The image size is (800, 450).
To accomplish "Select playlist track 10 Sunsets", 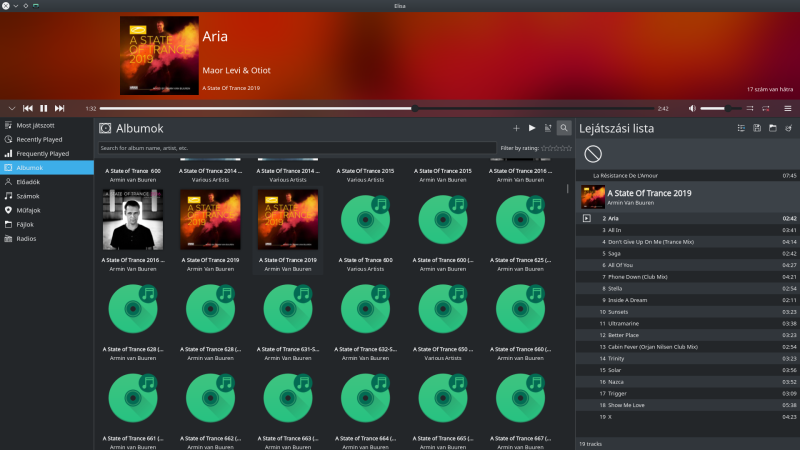I will pos(687,312).
